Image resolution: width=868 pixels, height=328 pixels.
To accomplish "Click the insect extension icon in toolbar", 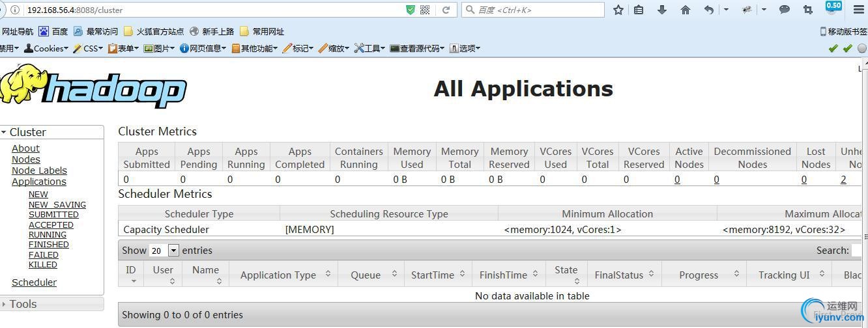I will (x=747, y=10).
